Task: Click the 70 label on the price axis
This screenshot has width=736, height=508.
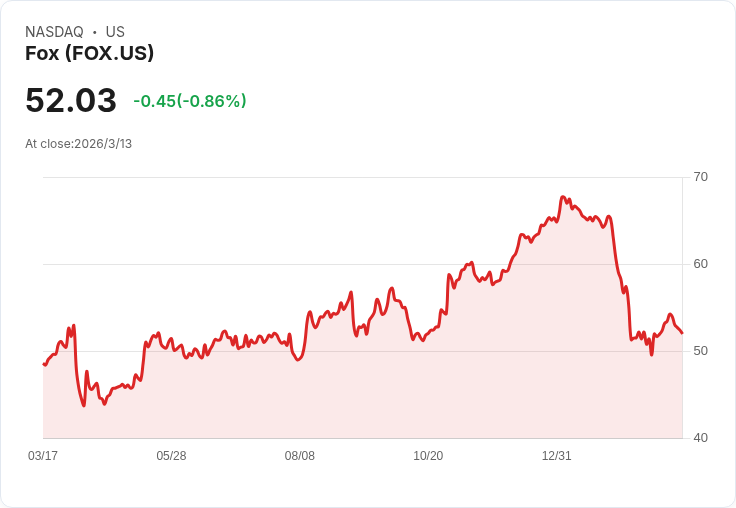Action: click(x=700, y=177)
